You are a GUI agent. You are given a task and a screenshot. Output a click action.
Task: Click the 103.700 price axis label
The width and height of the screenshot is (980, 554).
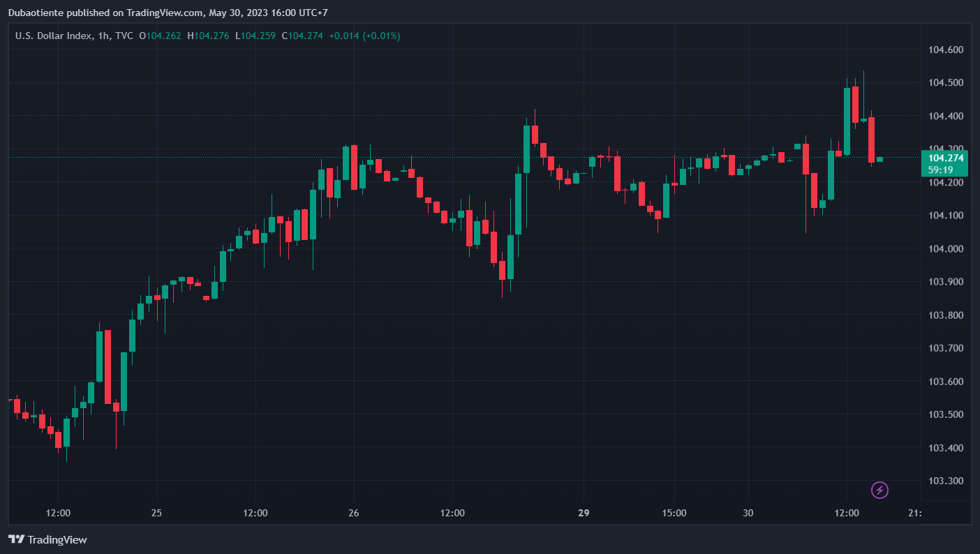[x=946, y=348]
